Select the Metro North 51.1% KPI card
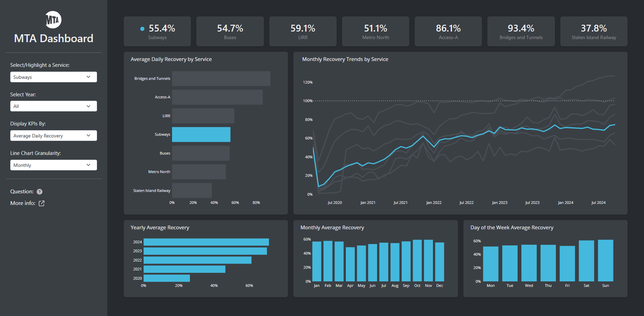 pyautogui.click(x=376, y=31)
